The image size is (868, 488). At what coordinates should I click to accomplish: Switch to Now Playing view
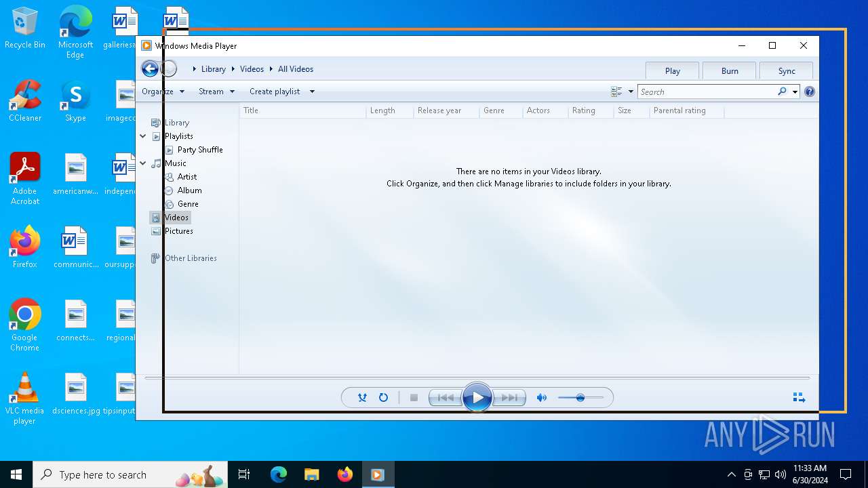click(799, 398)
